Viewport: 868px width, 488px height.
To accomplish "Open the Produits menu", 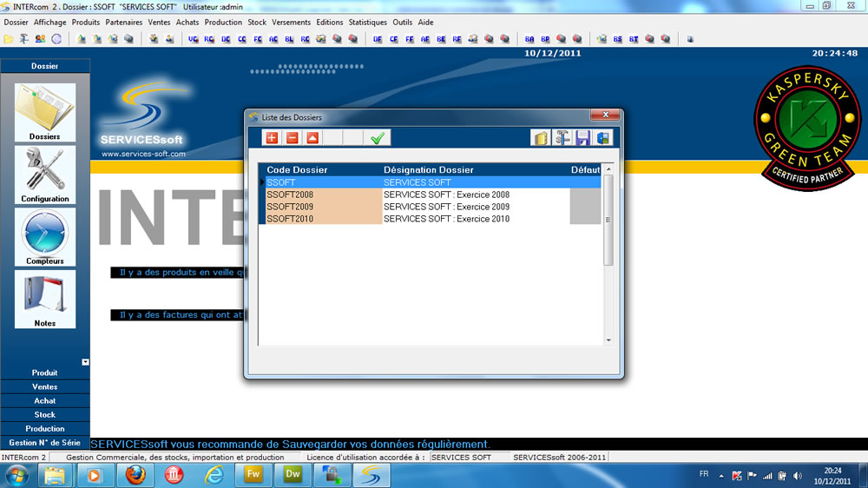I will (x=86, y=23).
